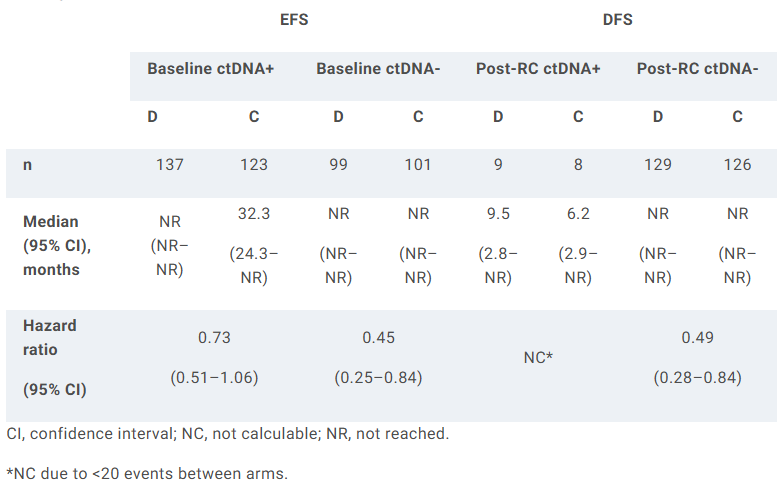
Task: Click the DFS column group header
Action: (x=617, y=19)
